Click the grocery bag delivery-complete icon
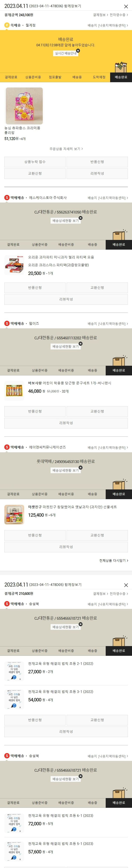Image resolution: width=132 pixels, height=868 pixels. coord(120,67)
